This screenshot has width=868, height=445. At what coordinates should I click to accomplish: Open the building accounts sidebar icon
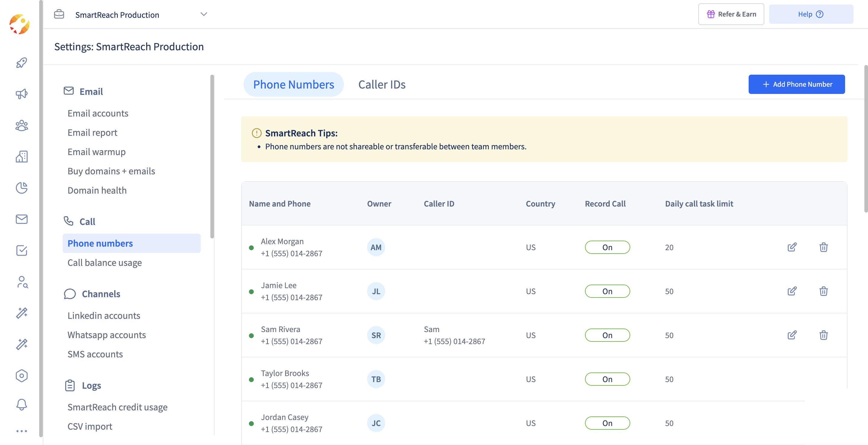point(22,157)
